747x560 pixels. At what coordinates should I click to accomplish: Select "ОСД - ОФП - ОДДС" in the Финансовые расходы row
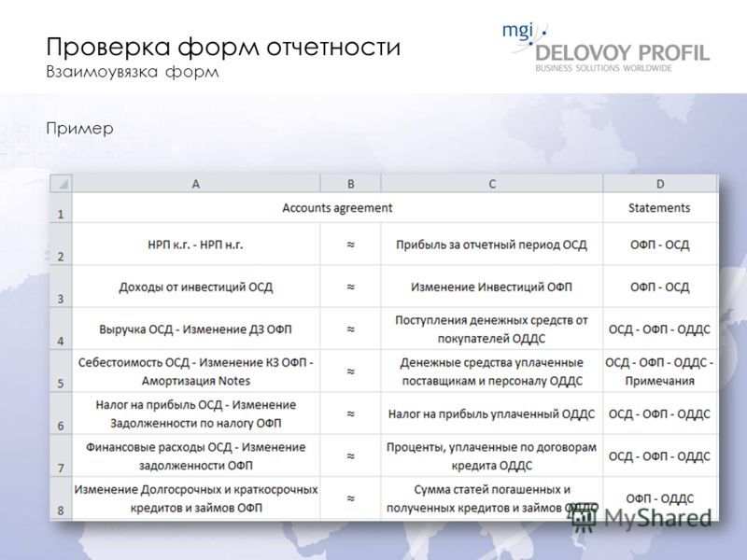[660, 456]
